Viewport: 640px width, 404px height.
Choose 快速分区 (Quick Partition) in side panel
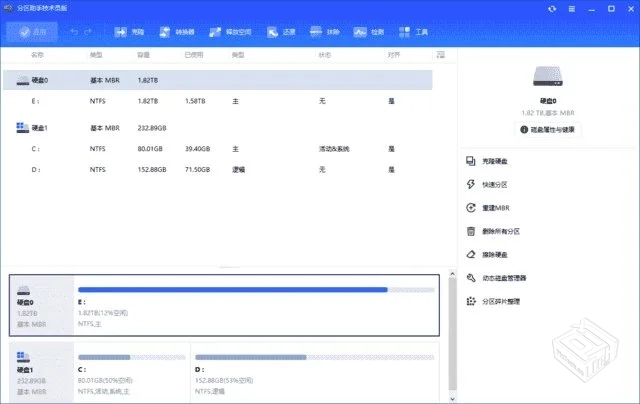pyautogui.click(x=487, y=184)
